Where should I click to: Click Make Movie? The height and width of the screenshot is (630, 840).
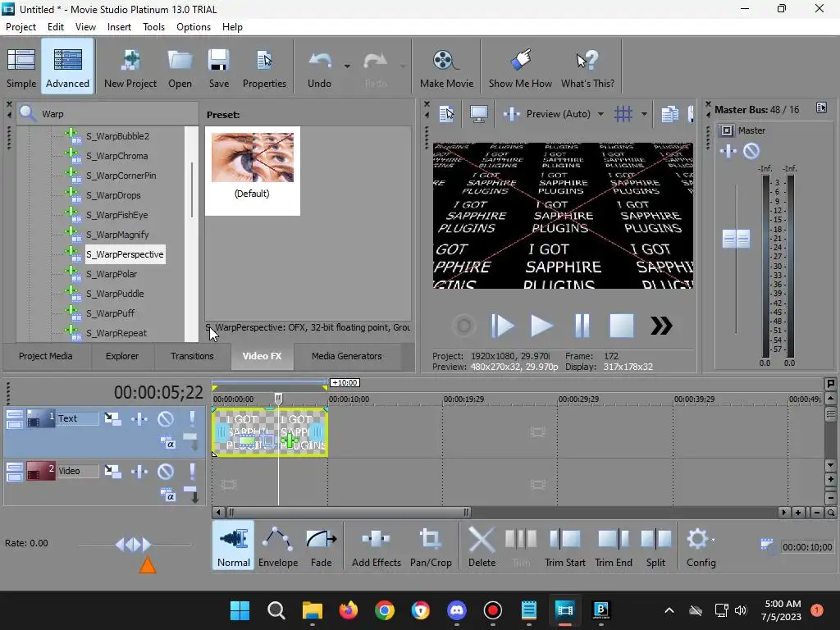[x=446, y=67]
